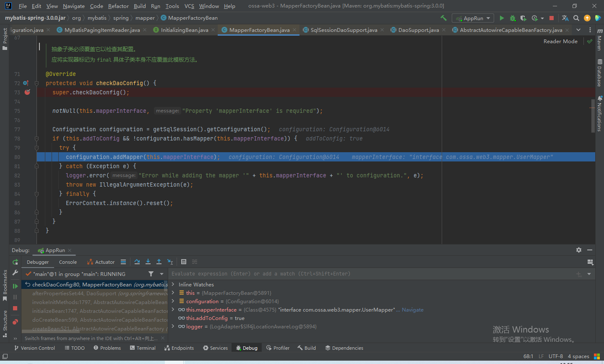
Task: Expand the 'this' MapperFactoryBean variable
Action: click(x=173, y=293)
